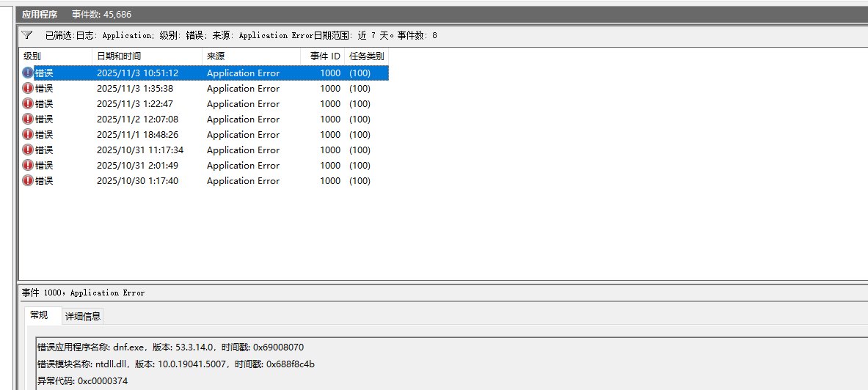Screen dimensions: 868x390
Task: Click the error icon for the 2025/11/2 12:07:08 event
Action: point(28,119)
